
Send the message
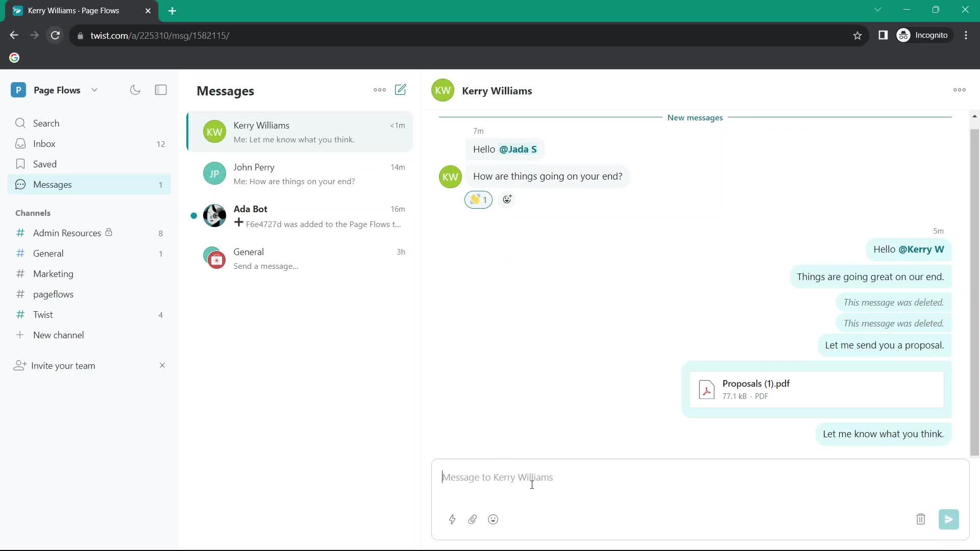(x=949, y=519)
